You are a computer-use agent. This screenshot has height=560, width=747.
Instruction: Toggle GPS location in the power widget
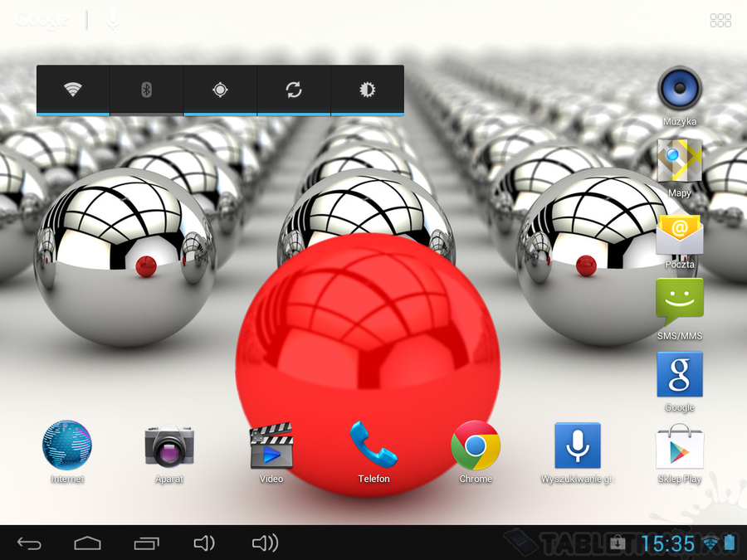coord(220,90)
